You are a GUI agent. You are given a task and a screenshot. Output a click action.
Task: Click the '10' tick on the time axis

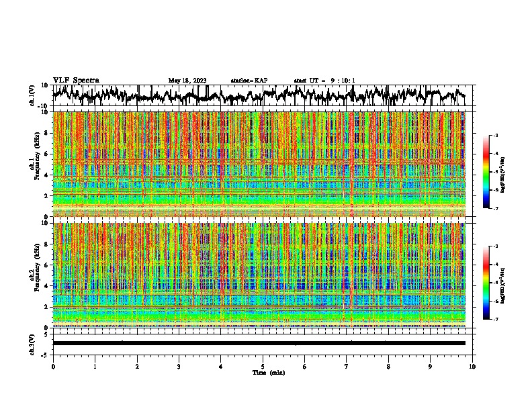pyautogui.click(x=472, y=367)
